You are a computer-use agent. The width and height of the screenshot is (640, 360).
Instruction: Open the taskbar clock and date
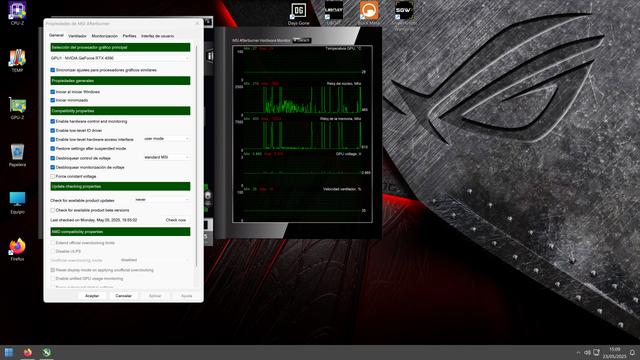[x=614, y=353]
